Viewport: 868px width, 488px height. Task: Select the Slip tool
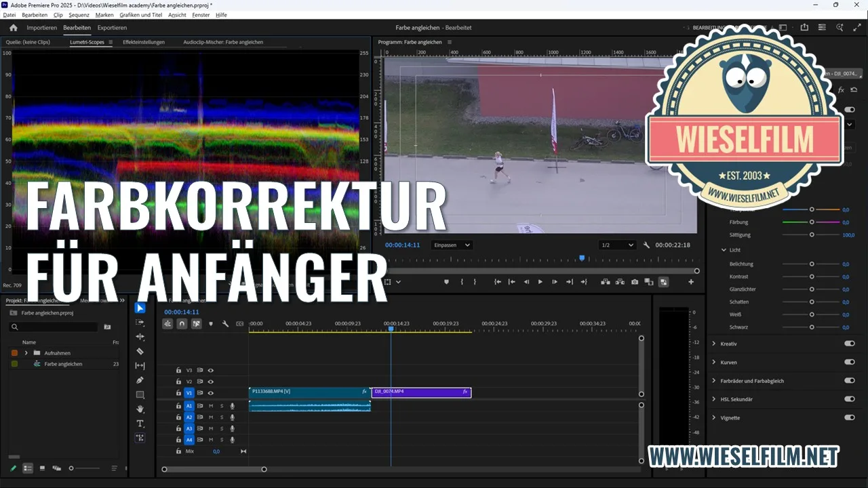(x=140, y=365)
